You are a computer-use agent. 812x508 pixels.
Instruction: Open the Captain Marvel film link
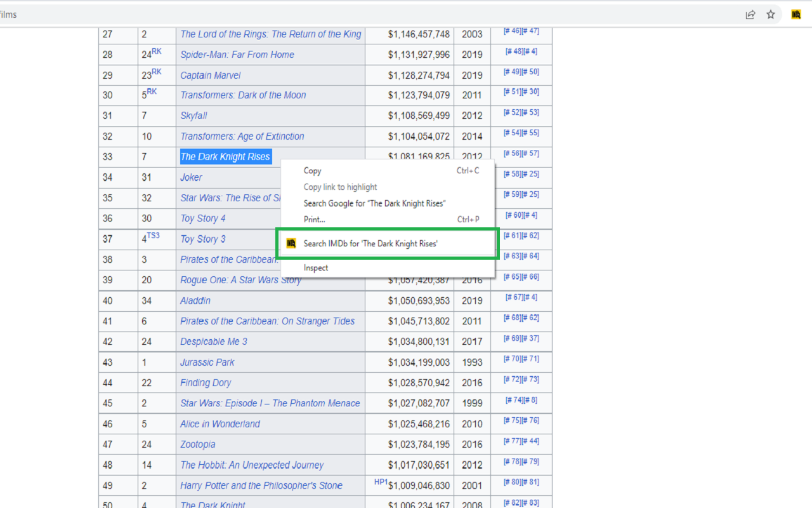(211, 75)
